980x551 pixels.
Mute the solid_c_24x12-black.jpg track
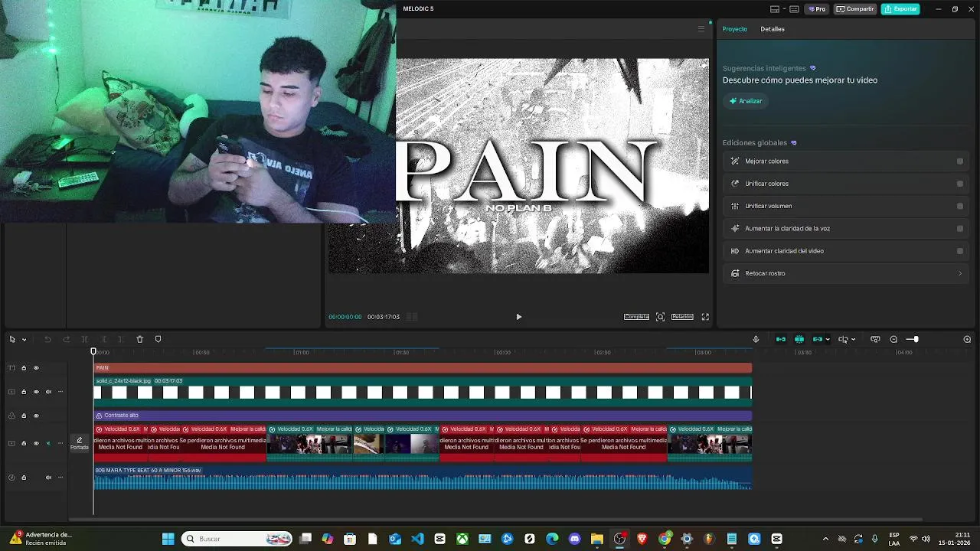point(48,392)
